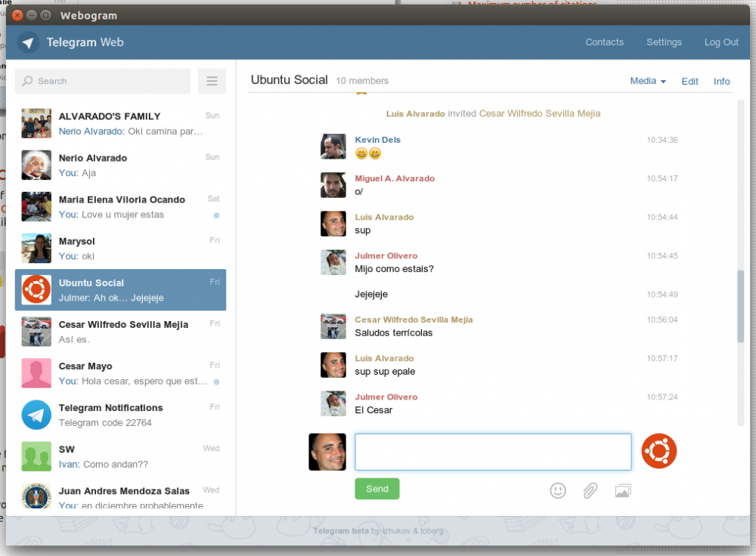Viewport: 756px width, 556px height.
Task: Click Cesar Wilfredo Sevilla Mejia's list avatar
Action: [36, 332]
